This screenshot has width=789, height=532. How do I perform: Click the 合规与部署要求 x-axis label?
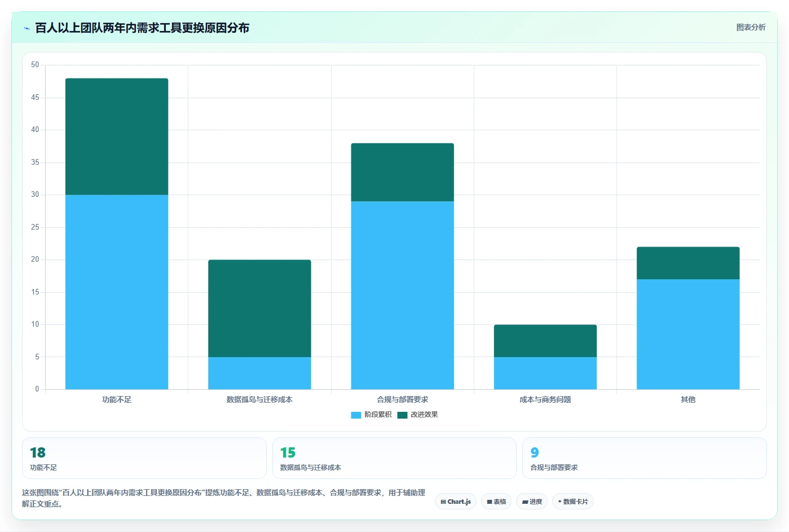coord(402,399)
